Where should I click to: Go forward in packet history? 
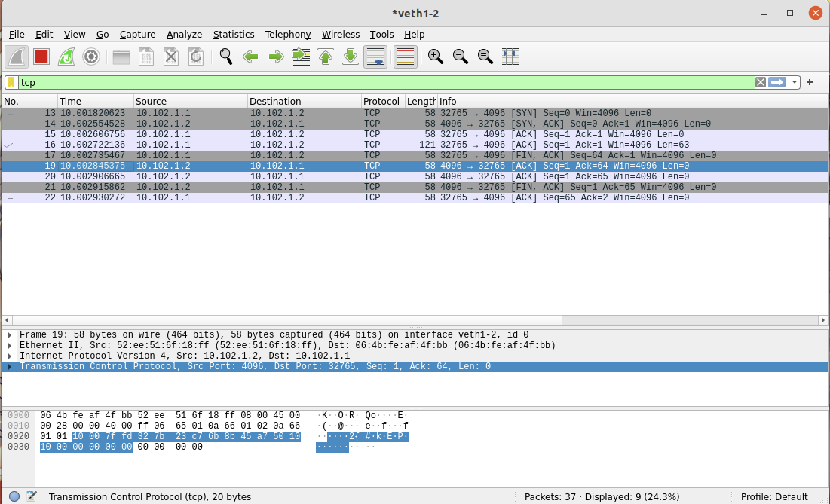[x=276, y=57]
